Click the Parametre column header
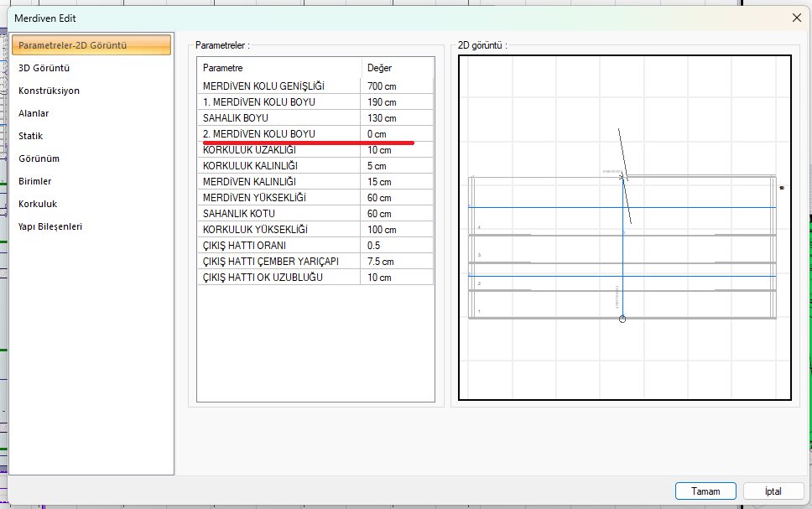This screenshot has width=812, height=509. (x=222, y=68)
